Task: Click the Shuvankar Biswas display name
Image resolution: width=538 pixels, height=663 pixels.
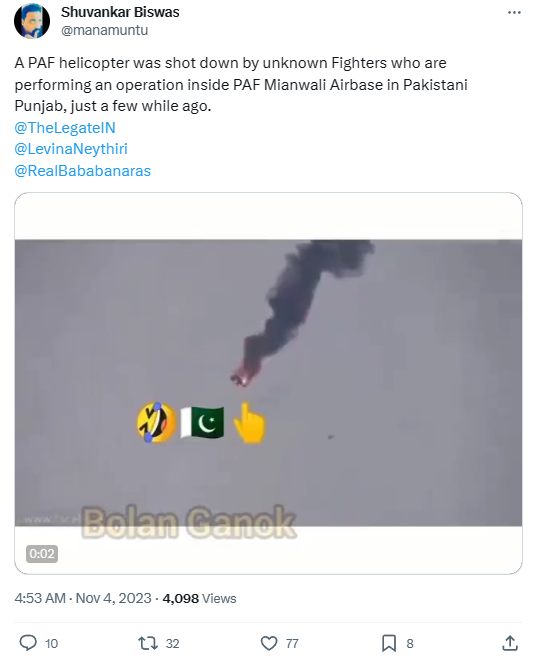Action: click(120, 12)
